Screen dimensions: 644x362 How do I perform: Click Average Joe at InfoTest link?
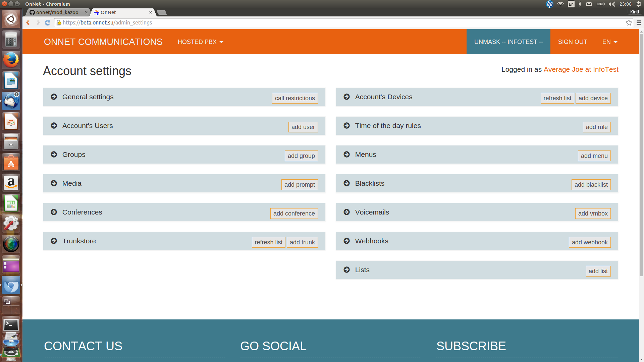[581, 69]
